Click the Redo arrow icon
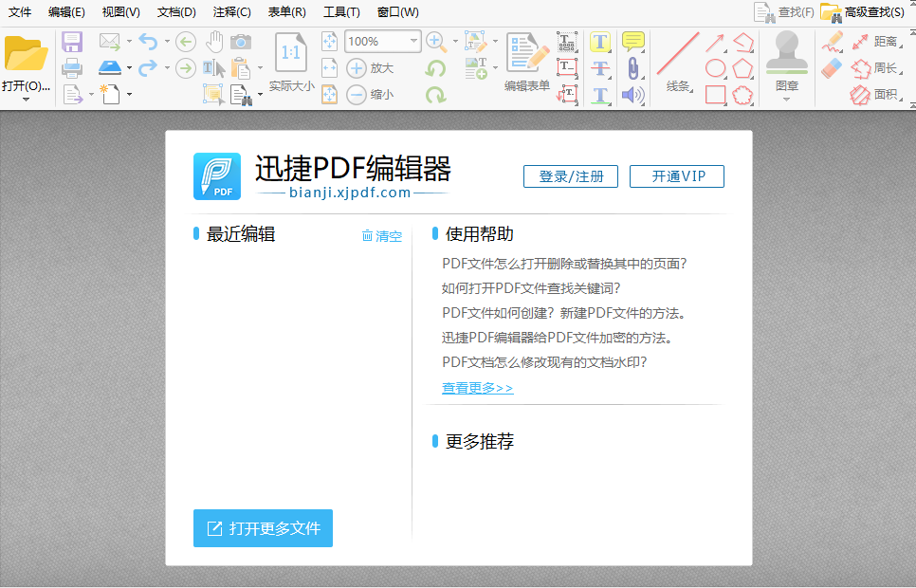Screen dimensions: 916x588 point(148,67)
